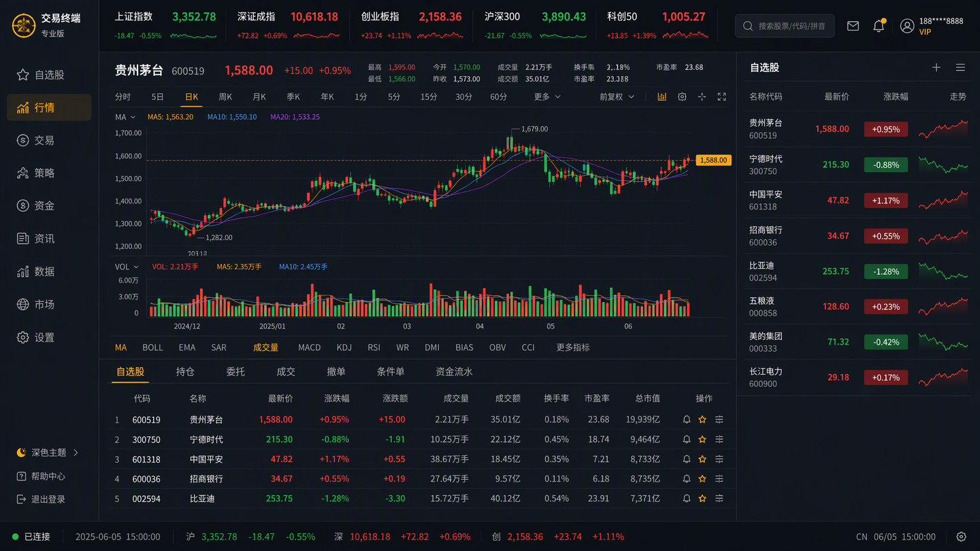Toggle favorite star for 比亚迪 row
Viewport: 980px width, 551px height.
702,499
